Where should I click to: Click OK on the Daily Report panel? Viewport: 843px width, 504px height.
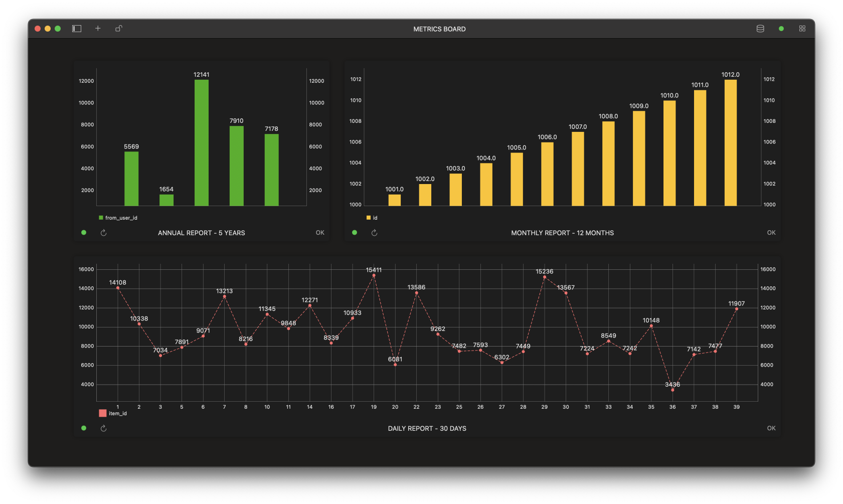pos(771,428)
